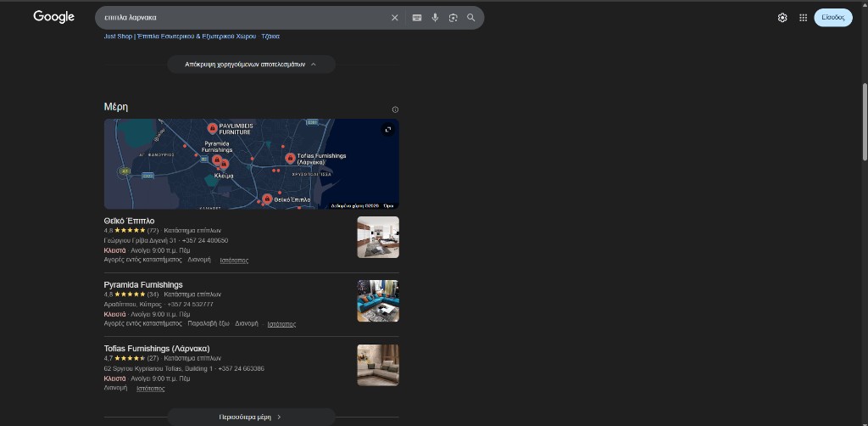Show more places with Περισσότερα μέρη
This screenshot has width=868, height=426.
tap(251, 418)
